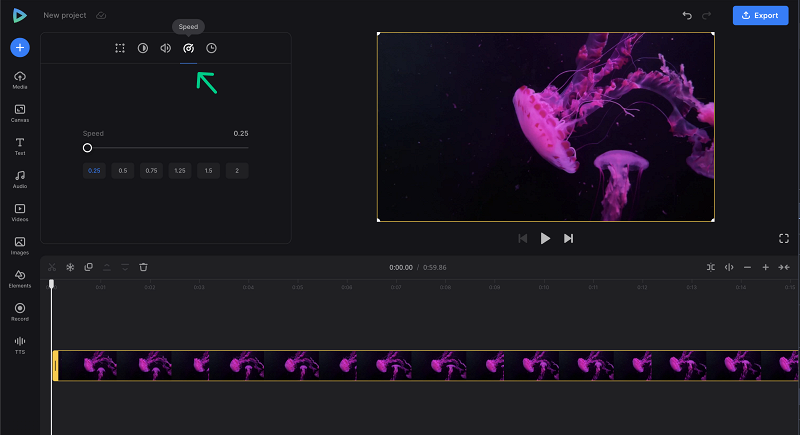
Task: Click the Export button
Action: pyautogui.click(x=760, y=15)
